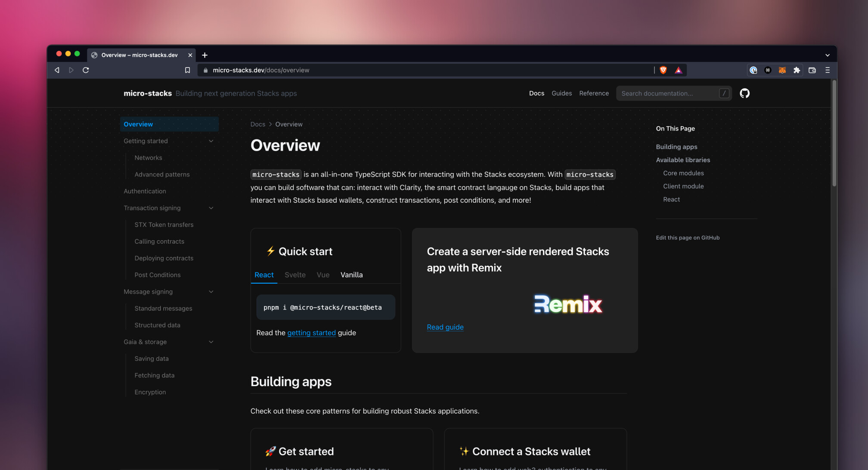The height and width of the screenshot is (470, 868).
Task: Collapse the Message signing section
Action: pyautogui.click(x=211, y=292)
